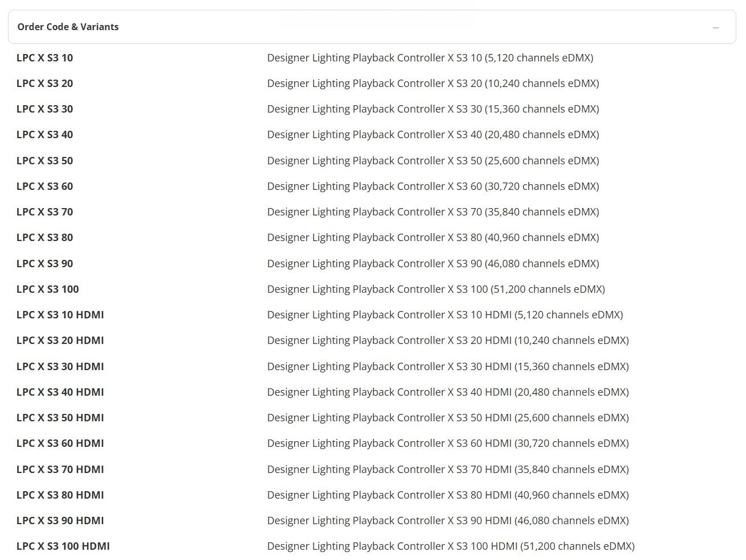Select the X S3 80 40,960 channels description
The height and width of the screenshot is (560, 746).
point(433,238)
